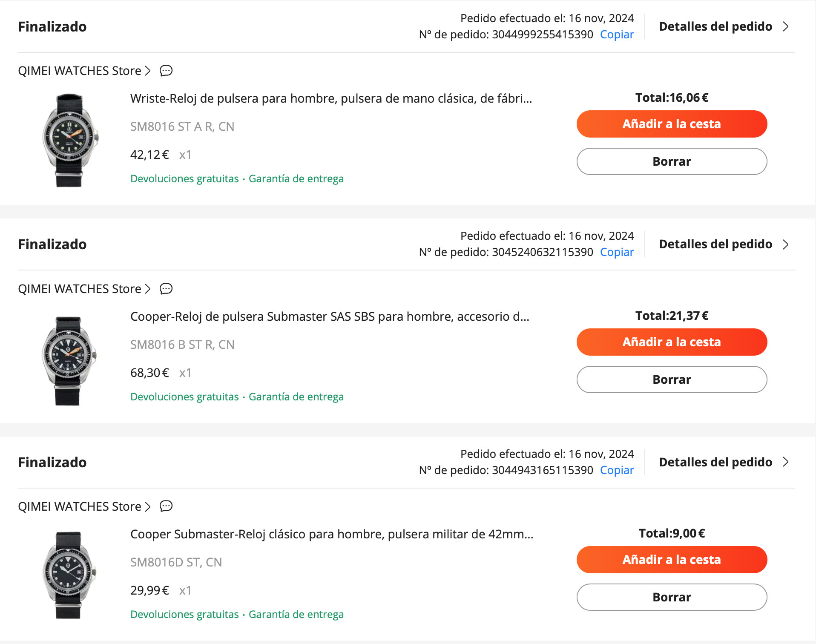Delete the 16,06 € total order

[x=672, y=161]
